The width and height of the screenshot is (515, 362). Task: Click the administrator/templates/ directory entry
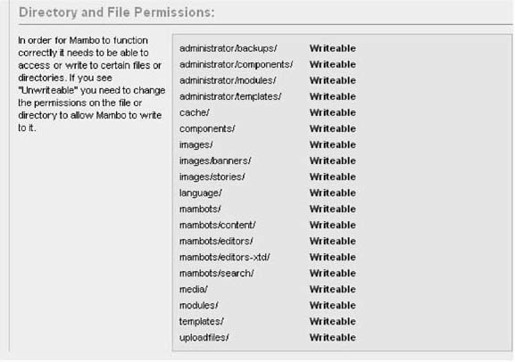230,97
